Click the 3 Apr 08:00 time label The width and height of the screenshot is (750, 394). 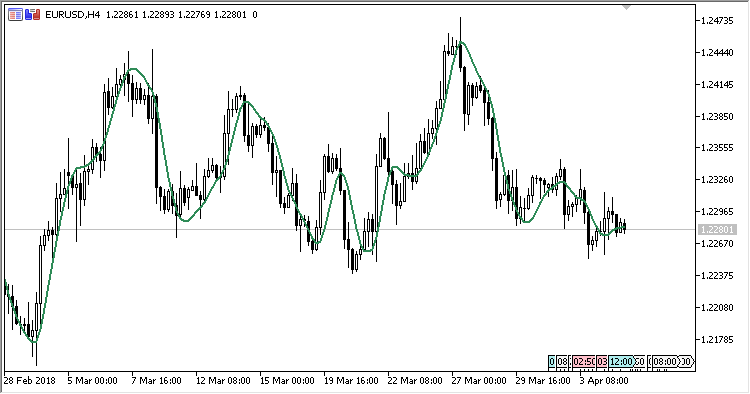(x=604, y=381)
